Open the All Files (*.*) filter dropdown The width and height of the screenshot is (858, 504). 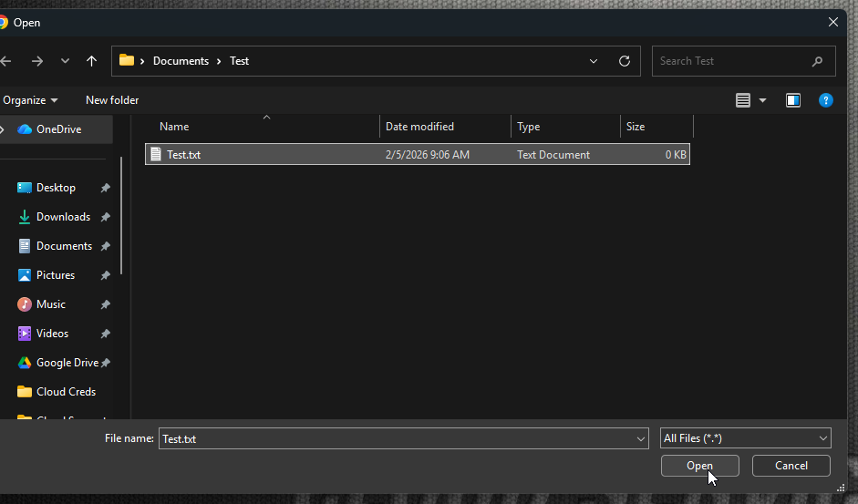coord(745,438)
